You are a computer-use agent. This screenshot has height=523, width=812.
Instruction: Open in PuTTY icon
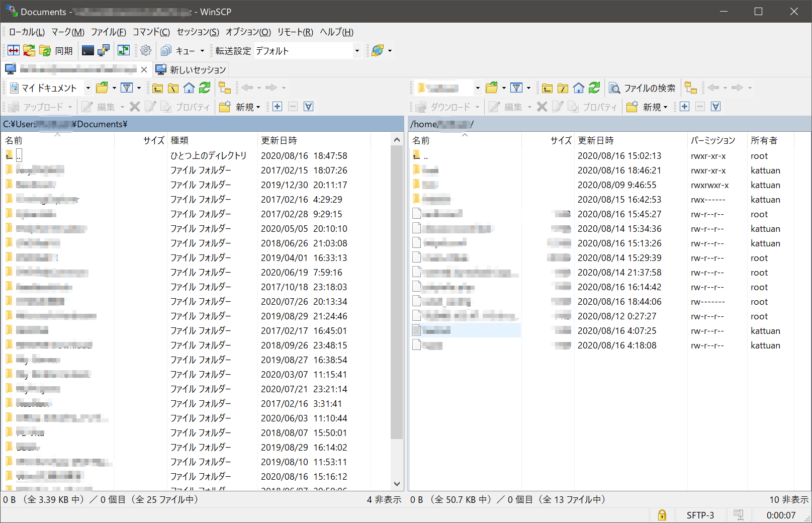[104, 51]
